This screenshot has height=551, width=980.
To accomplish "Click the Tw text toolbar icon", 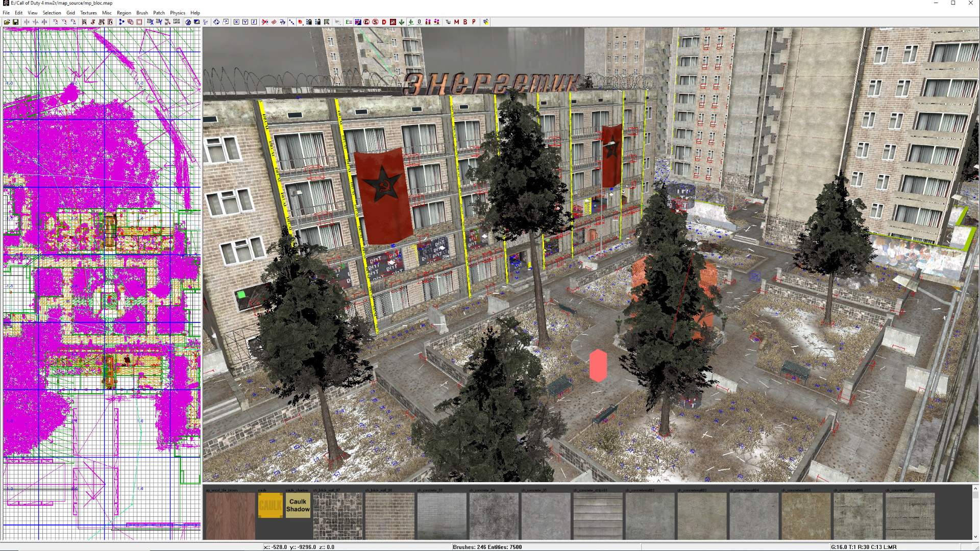I will click(448, 22).
